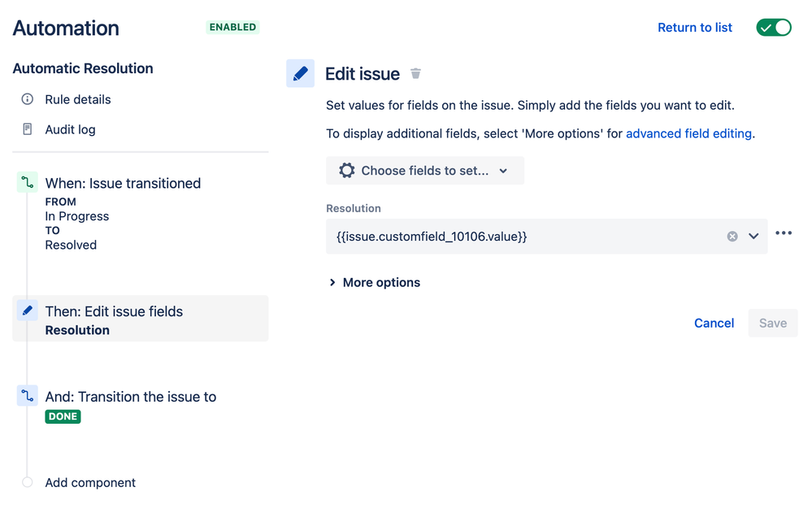Screen dimensions: 812x509
Task: Open the advanced field editing link
Action: 688,133
